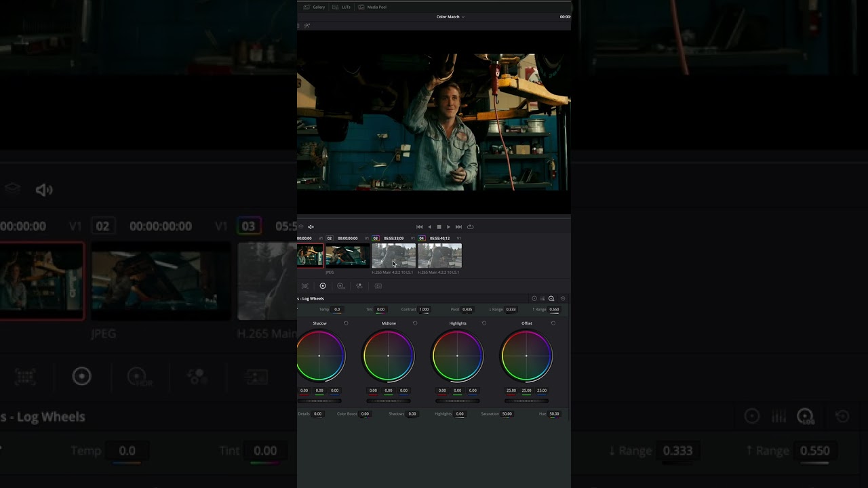Open the Media Pool panel
This screenshot has width=868, height=488.
(x=372, y=7)
